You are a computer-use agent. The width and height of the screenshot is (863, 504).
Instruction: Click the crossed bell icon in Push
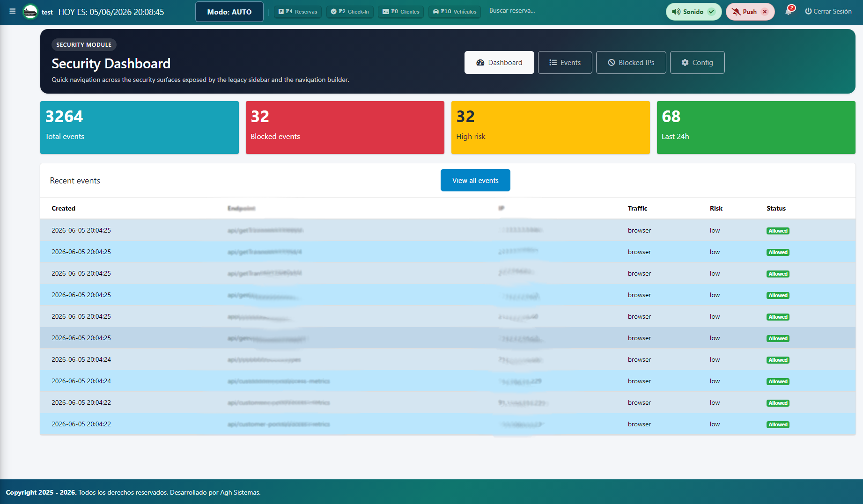[x=736, y=12]
